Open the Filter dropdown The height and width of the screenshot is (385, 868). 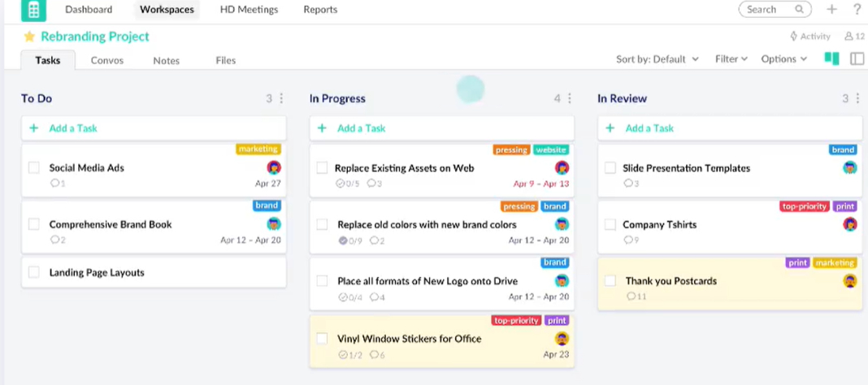(731, 59)
